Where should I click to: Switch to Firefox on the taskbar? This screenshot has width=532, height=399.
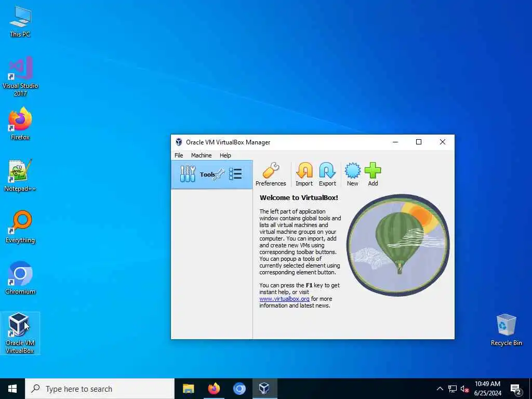pos(214,389)
